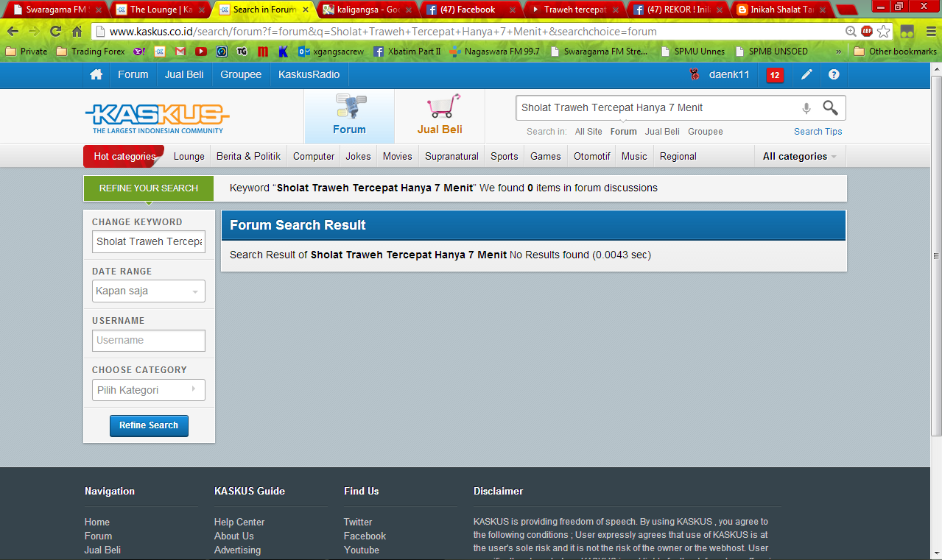
Task: Open the Gmail bookmark icon
Action: coord(180,52)
